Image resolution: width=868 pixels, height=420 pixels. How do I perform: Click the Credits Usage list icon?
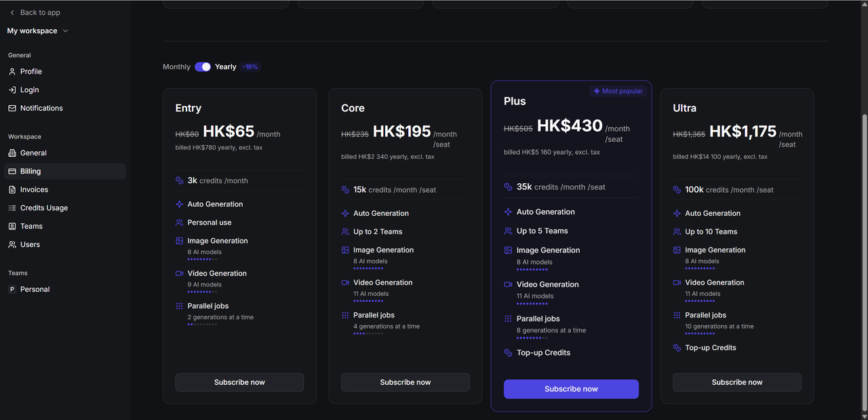click(12, 208)
